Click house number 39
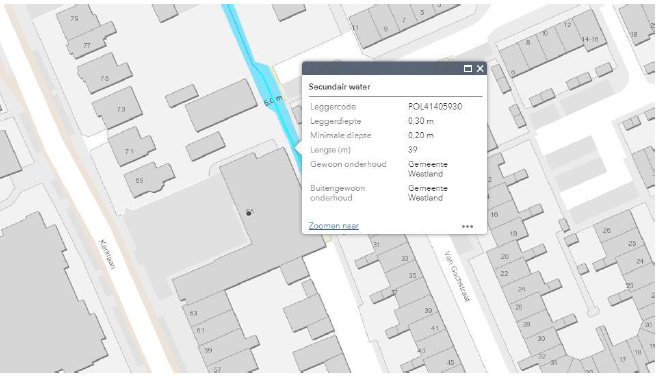 click(428, 310)
